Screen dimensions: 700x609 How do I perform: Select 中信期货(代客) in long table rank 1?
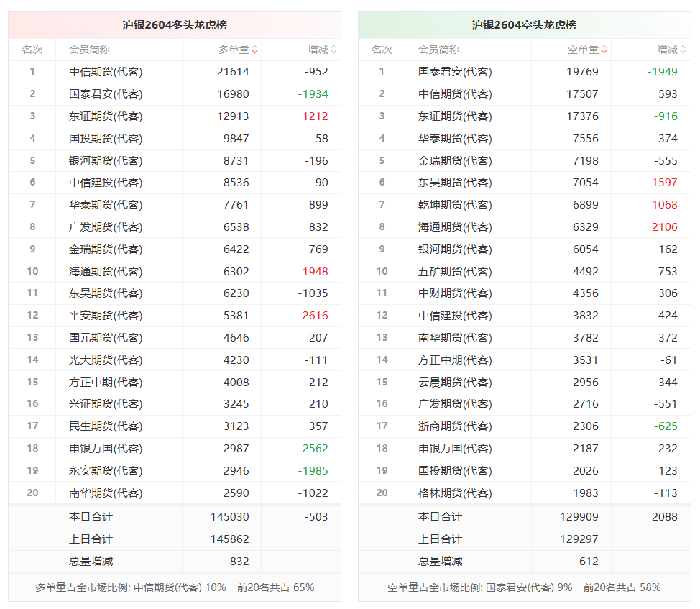(106, 72)
